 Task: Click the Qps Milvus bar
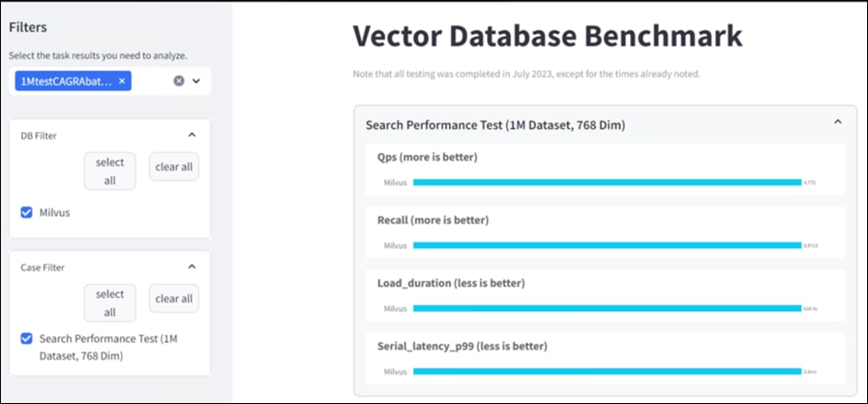(607, 183)
